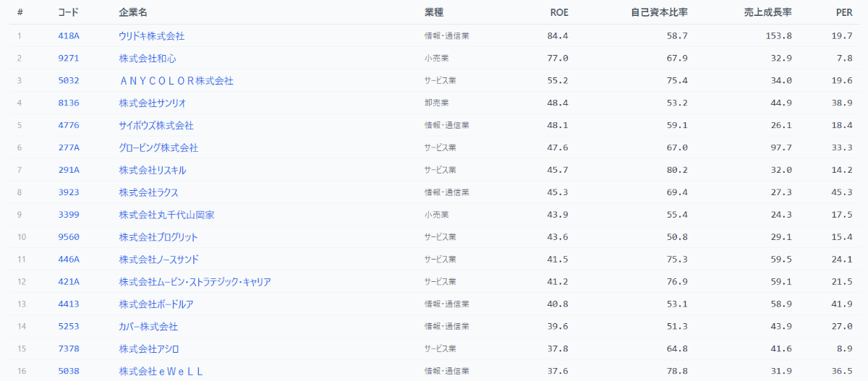
Task: Open stock code link 4413
Action: [69, 304]
